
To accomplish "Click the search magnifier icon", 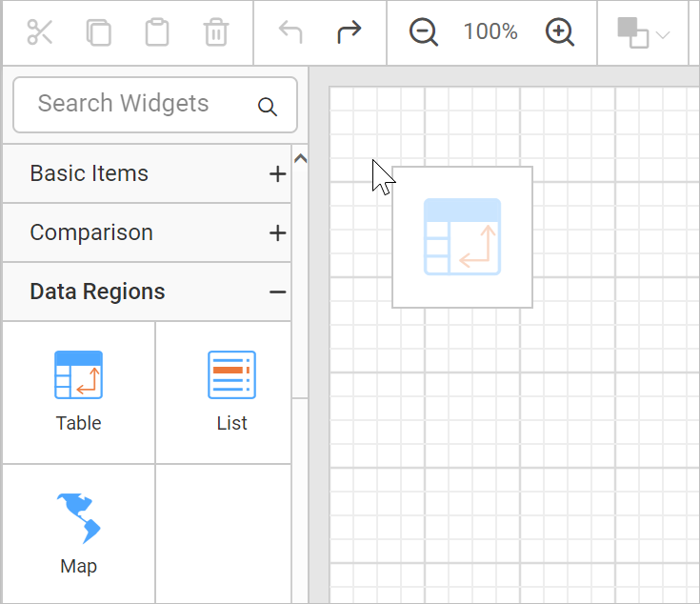I will click(268, 107).
